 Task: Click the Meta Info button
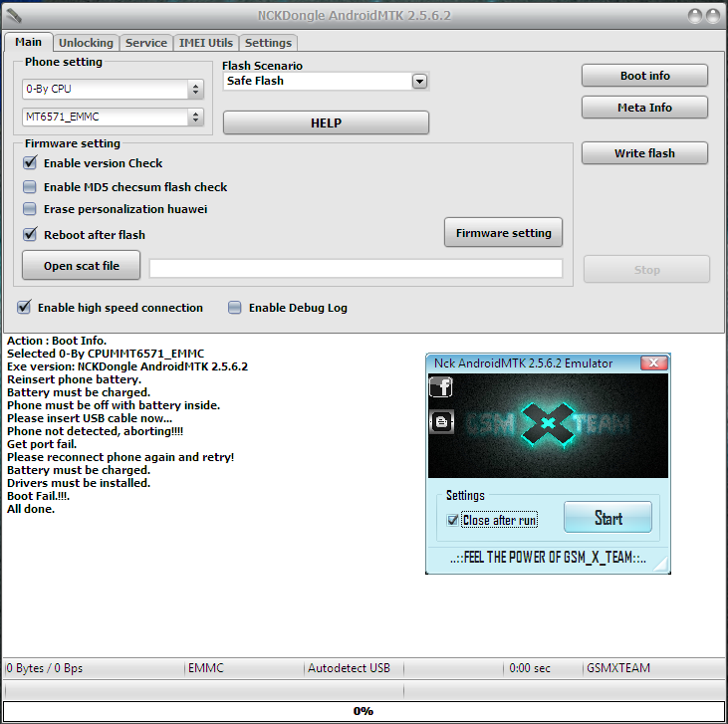pyautogui.click(x=645, y=108)
